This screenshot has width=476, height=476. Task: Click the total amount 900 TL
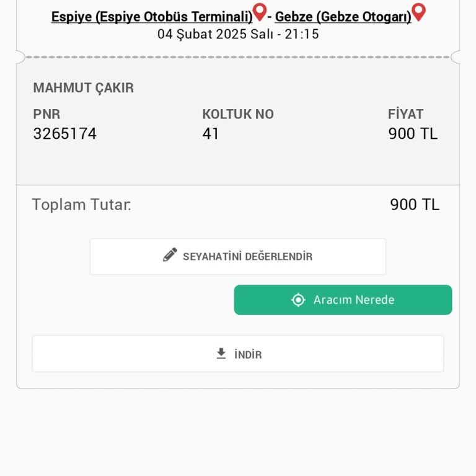(415, 205)
